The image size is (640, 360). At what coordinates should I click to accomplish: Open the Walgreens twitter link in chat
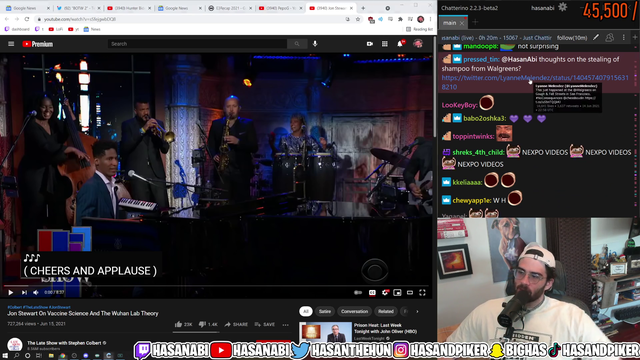[x=535, y=82]
